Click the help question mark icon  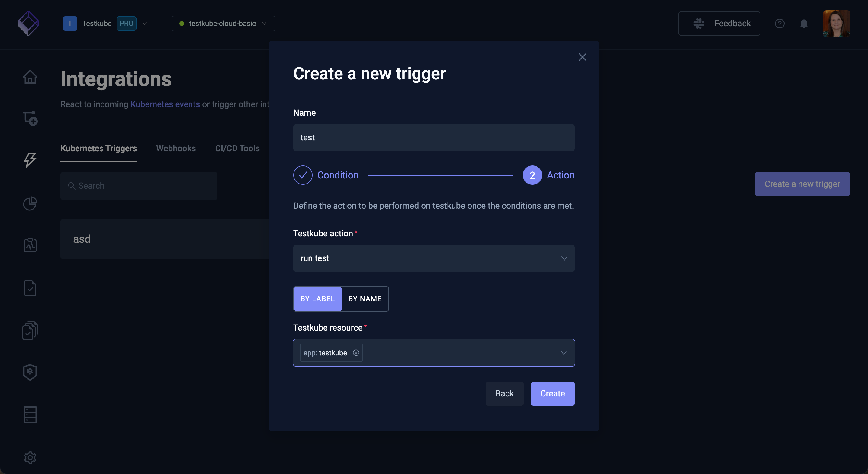[x=780, y=23]
